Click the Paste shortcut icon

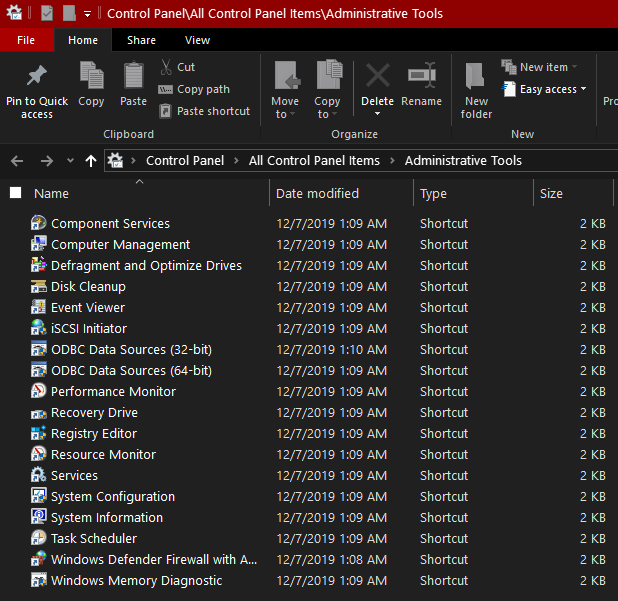[165, 111]
